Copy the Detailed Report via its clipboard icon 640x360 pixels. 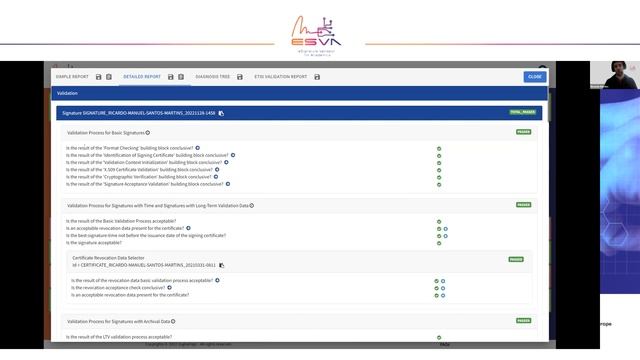181,77
